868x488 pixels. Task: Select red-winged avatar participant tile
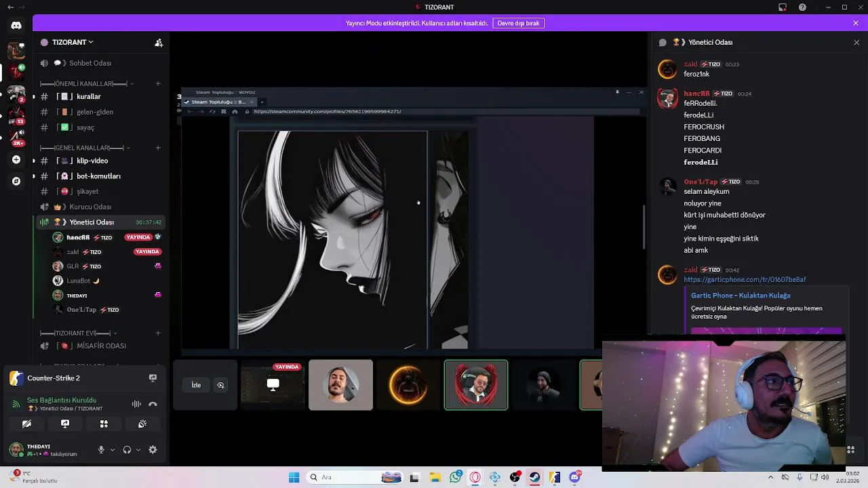coord(476,385)
